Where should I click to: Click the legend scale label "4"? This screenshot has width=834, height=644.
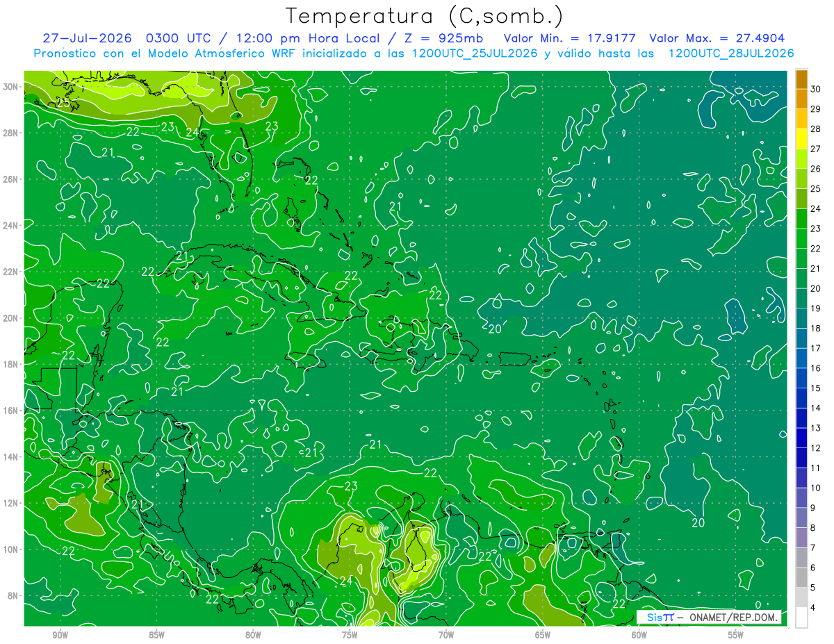(813, 607)
